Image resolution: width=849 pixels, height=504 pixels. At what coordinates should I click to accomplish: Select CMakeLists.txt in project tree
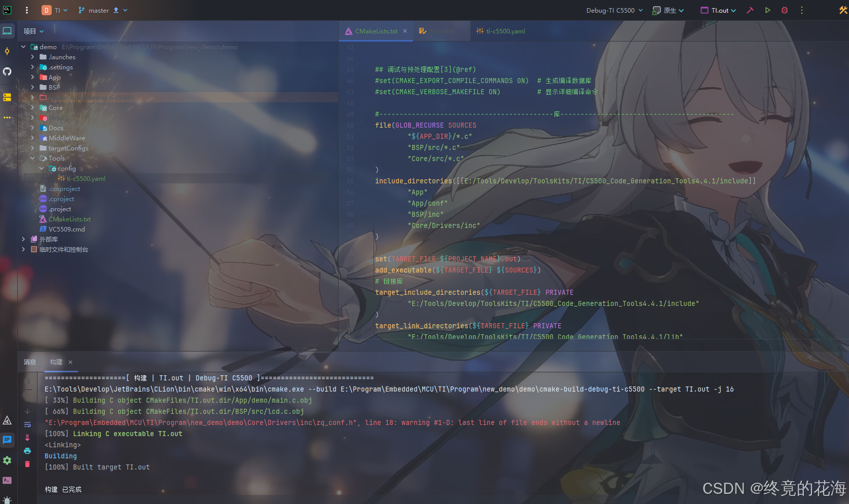[65, 219]
